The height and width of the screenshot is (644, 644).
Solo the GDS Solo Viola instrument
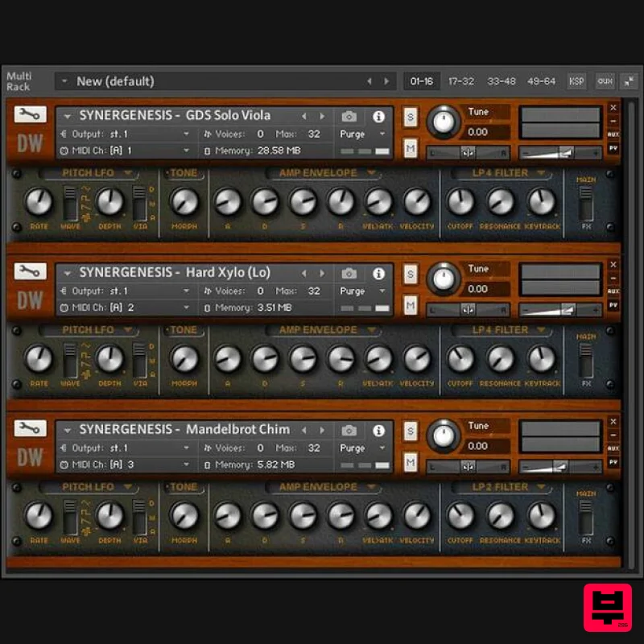point(411,118)
